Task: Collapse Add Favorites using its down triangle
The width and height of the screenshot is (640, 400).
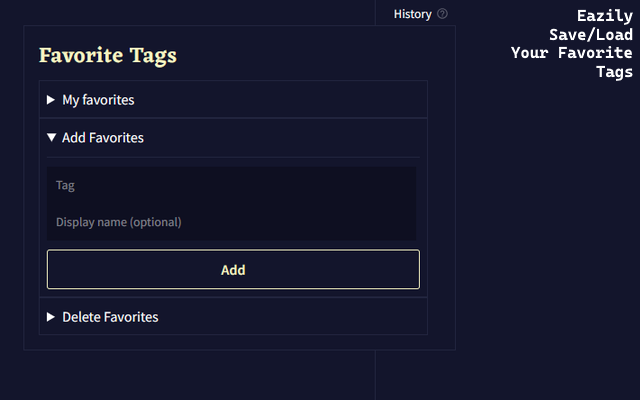Action: [x=51, y=138]
